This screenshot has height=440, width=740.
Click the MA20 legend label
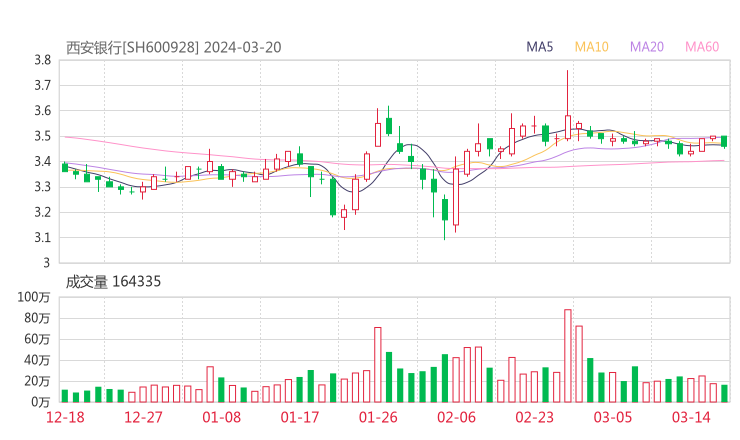point(647,47)
